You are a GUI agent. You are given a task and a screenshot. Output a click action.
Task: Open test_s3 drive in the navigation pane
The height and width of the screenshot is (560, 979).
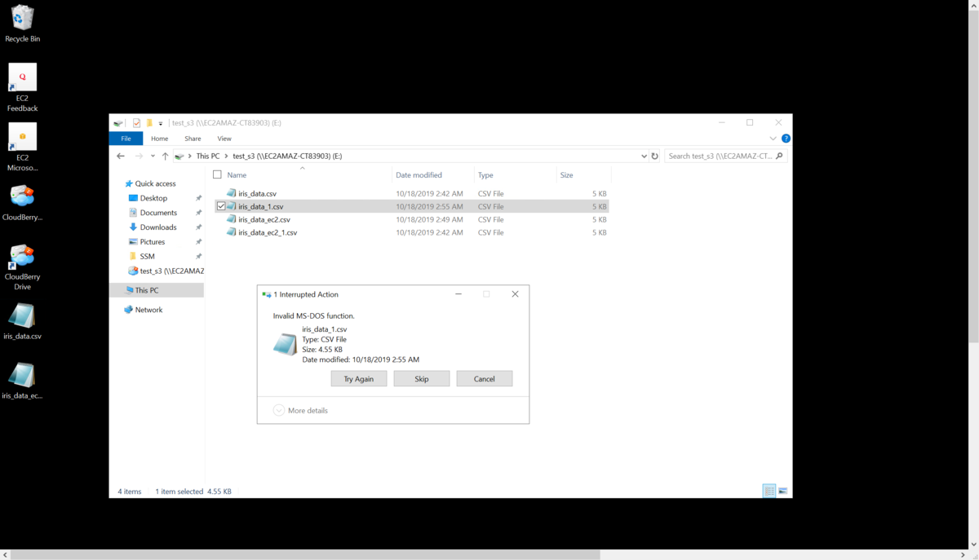point(166,271)
